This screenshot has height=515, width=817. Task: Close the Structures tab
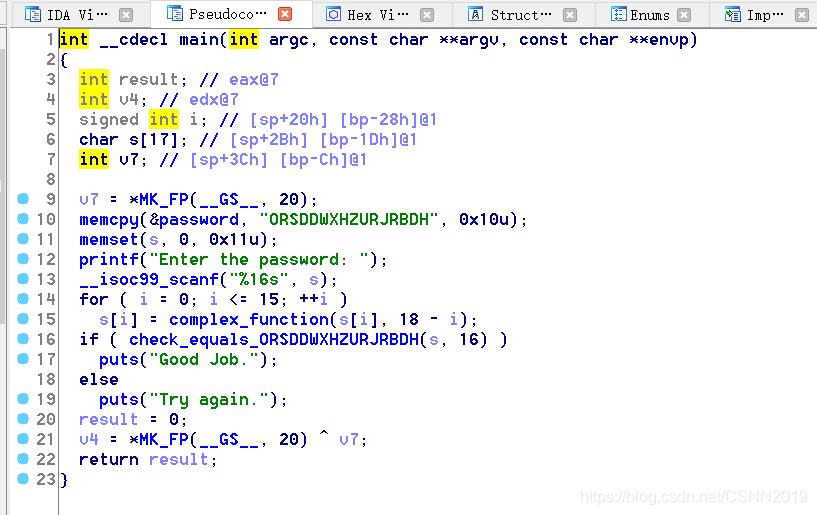click(x=570, y=15)
